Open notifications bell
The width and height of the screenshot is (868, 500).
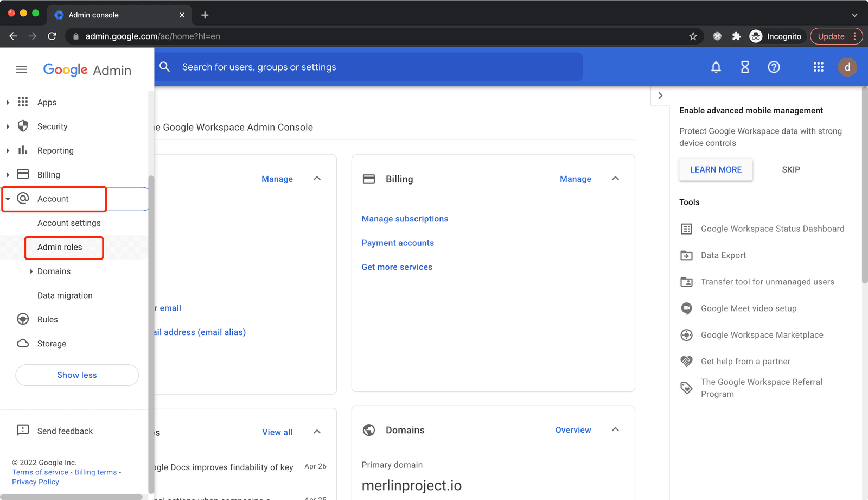[x=716, y=67]
